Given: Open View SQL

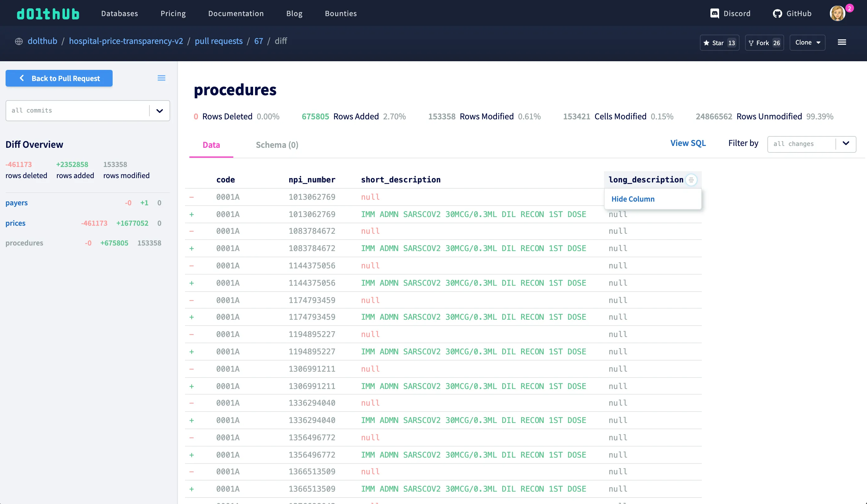Looking at the screenshot, I should click(688, 143).
